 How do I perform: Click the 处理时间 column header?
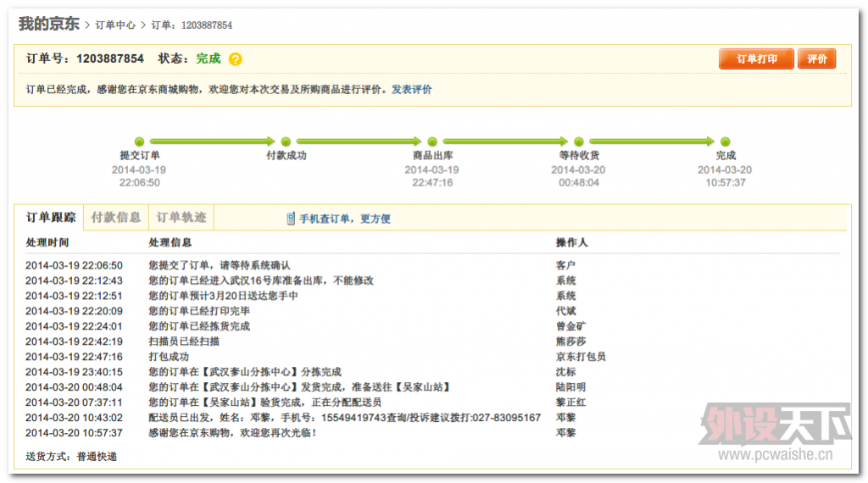click(x=47, y=242)
